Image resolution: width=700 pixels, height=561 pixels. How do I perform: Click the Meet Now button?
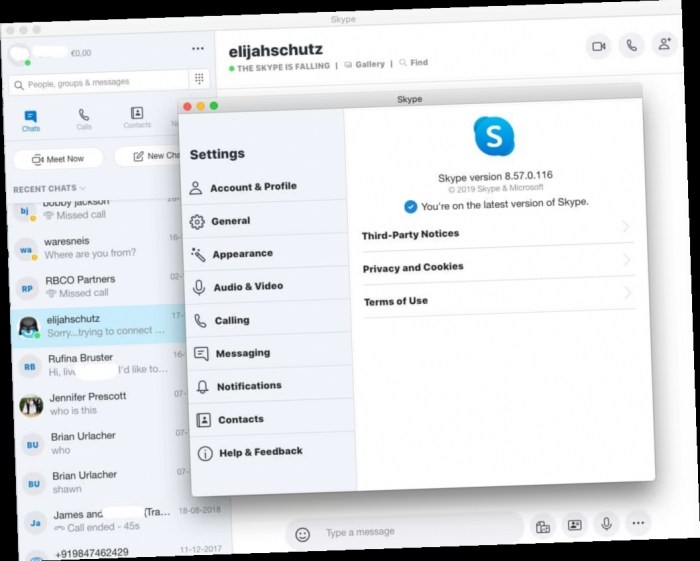tap(58, 159)
